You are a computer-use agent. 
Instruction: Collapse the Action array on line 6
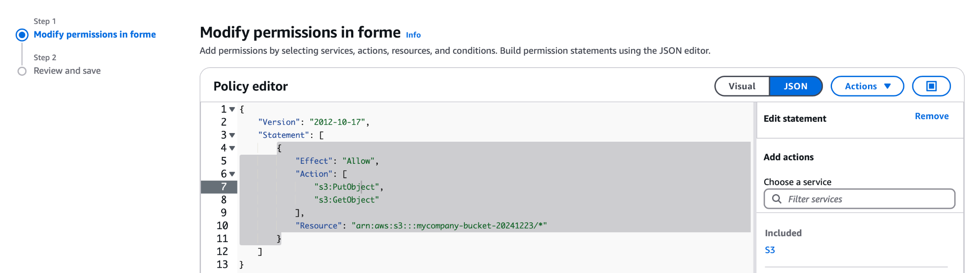point(232,174)
